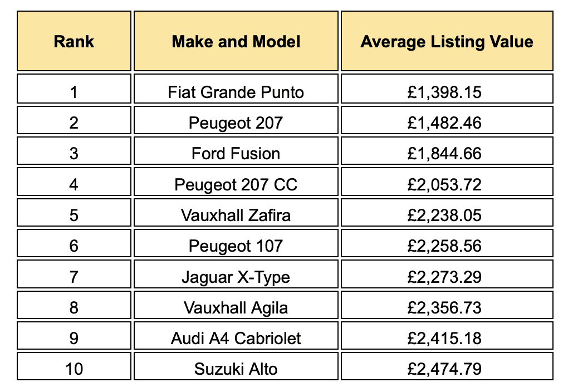The height and width of the screenshot is (392, 568).
Task: Select the Peugeot 207 cell
Action: point(236,120)
